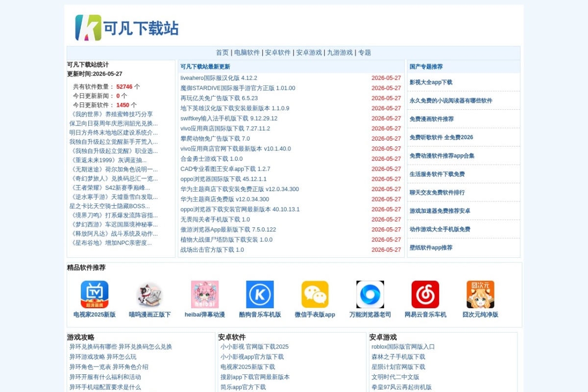Open vivo应用商店国际版下载 7.27.11.2
This screenshot has height=392, width=588.
pos(225,128)
